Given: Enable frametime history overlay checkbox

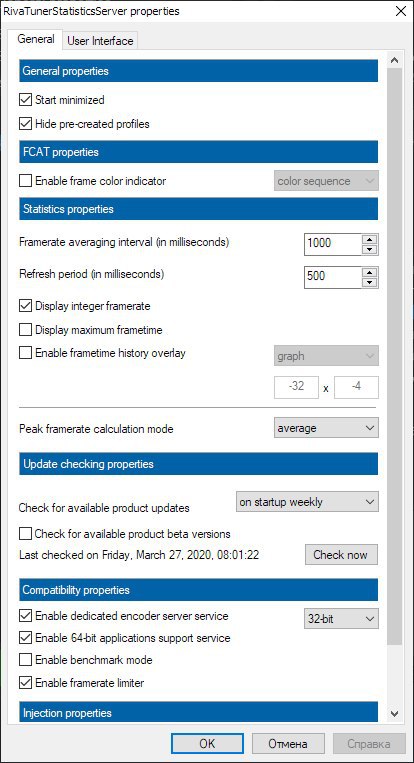Looking at the screenshot, I should (x=25, y=353).
